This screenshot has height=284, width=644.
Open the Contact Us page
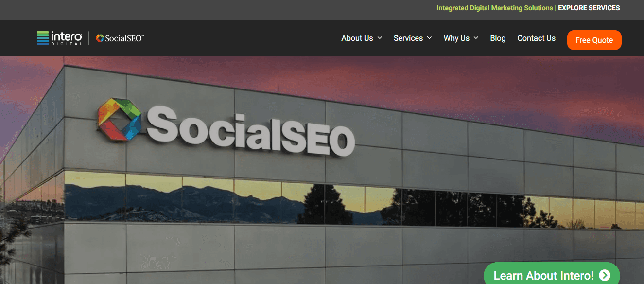coord(536,38)
